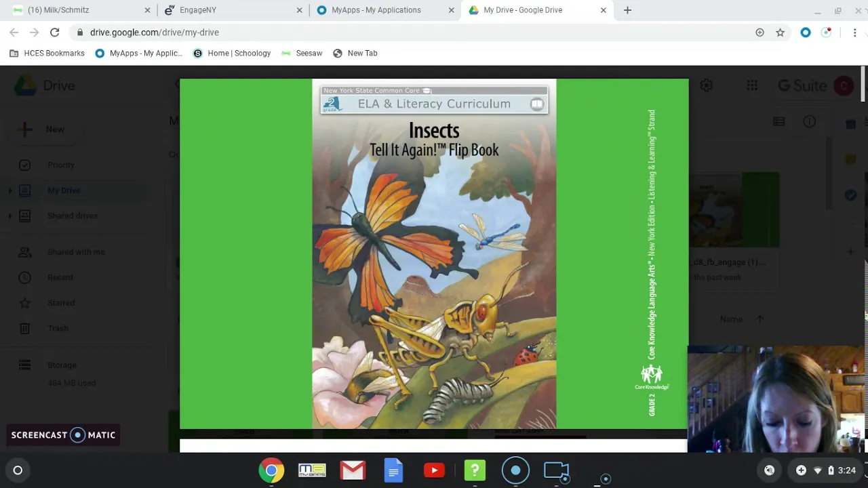Screen dimensions: 868x488
Task: Open a new browser tab
Action: coord(627,10)
